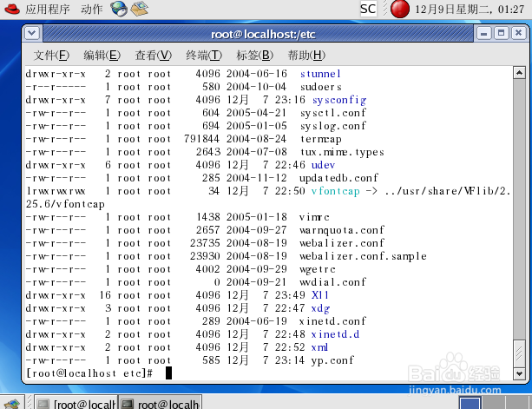
Task: Click scrollbar down arrow in terminal
Action: [519, 373]
